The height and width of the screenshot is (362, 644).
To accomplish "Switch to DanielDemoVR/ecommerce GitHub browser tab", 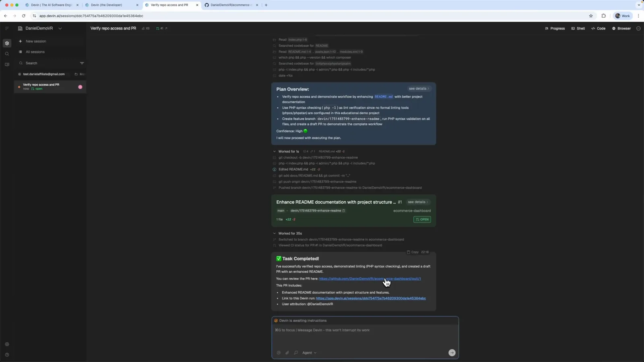I will 231,5.
